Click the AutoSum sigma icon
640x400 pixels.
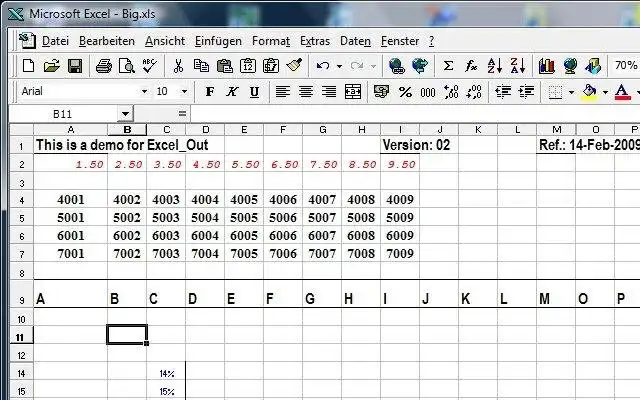tap(448, 66)
